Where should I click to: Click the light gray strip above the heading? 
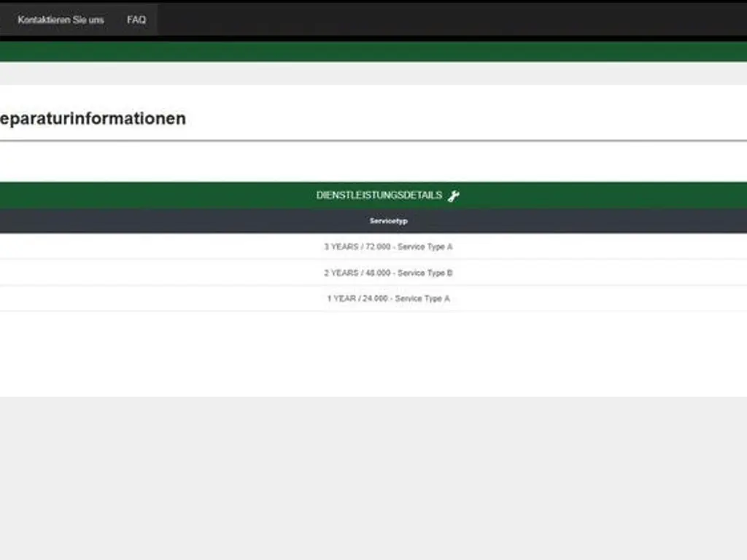[373, 73]
